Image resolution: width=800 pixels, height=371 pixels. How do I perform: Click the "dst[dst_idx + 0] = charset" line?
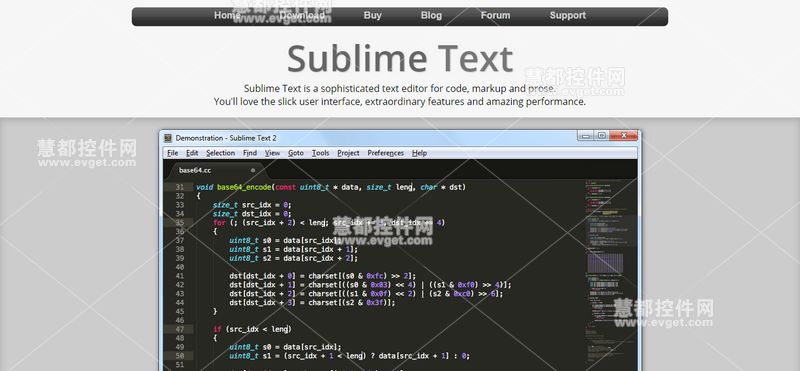pos(322,276)
